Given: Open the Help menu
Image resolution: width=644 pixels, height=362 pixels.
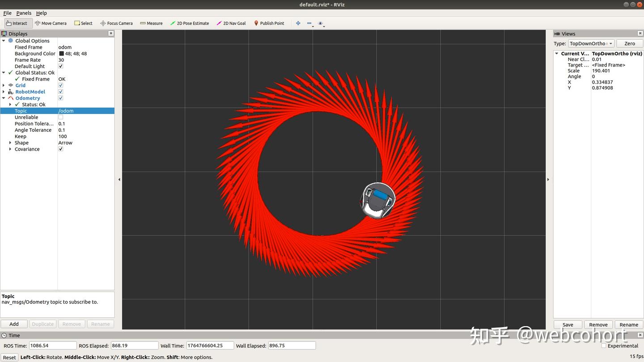Looking at the screenshot, I should point(41,13).
